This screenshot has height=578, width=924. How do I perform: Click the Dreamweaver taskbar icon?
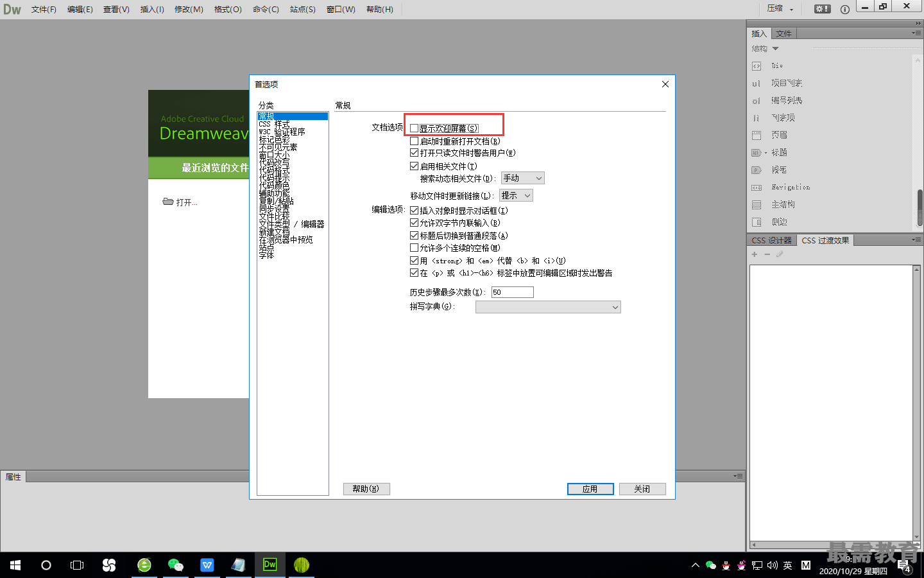(x=269, y=565)
